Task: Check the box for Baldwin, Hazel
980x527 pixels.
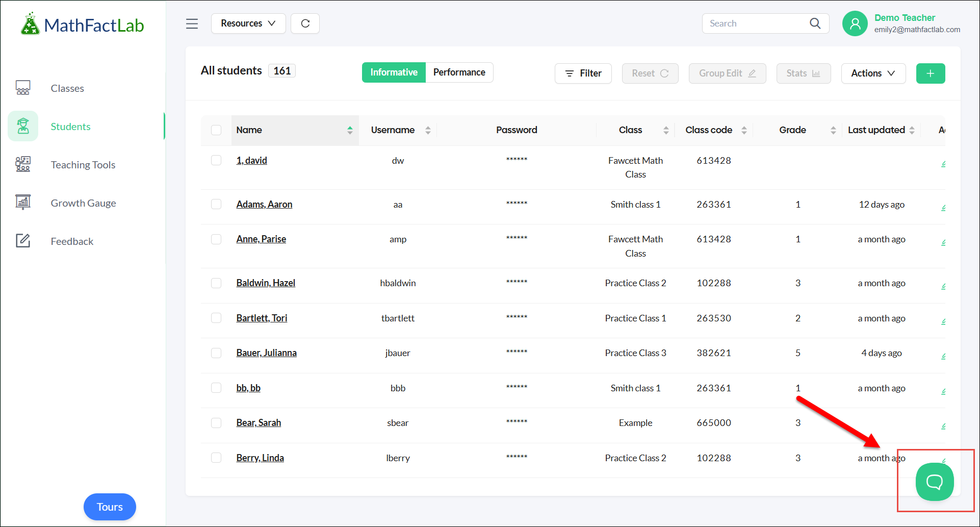Action: [x=216, y=283]
